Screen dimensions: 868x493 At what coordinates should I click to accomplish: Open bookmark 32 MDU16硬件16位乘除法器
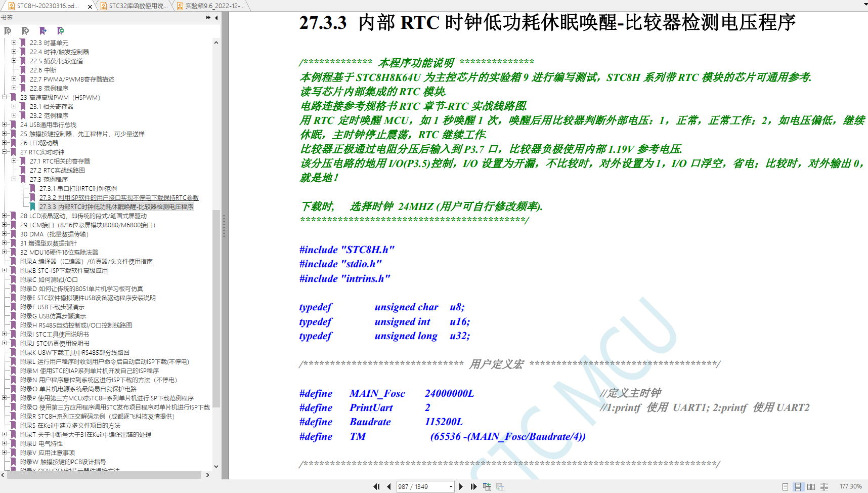(x=59, y=252)
